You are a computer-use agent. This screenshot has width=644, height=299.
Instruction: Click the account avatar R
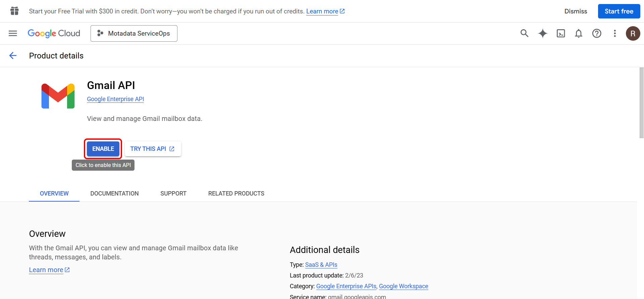tap(633, 33)
